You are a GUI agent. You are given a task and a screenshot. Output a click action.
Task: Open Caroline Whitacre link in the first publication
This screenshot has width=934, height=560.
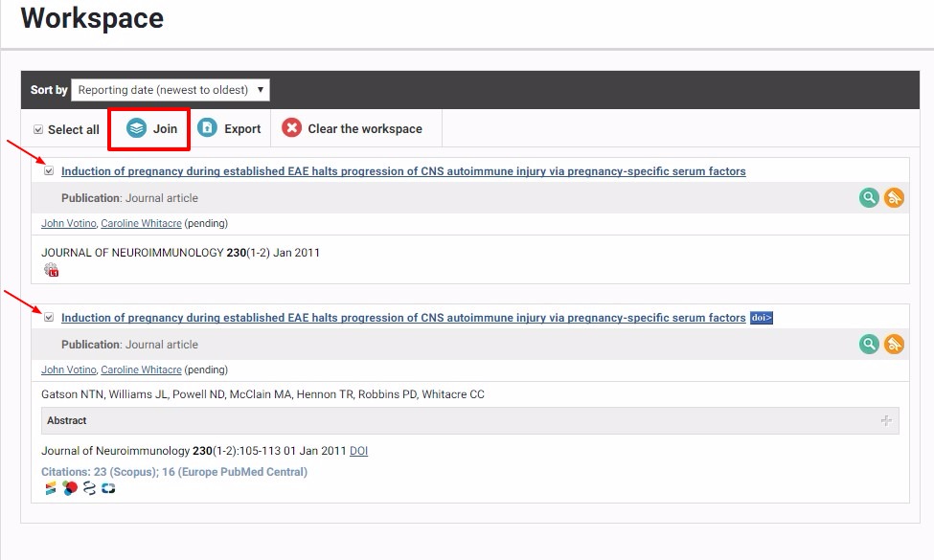pos(141,223)
